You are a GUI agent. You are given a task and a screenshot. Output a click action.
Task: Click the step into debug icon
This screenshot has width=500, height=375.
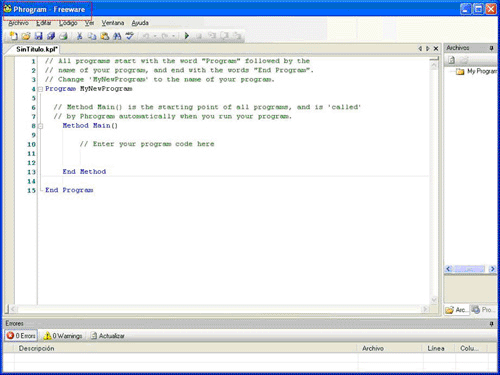[212, 35]
